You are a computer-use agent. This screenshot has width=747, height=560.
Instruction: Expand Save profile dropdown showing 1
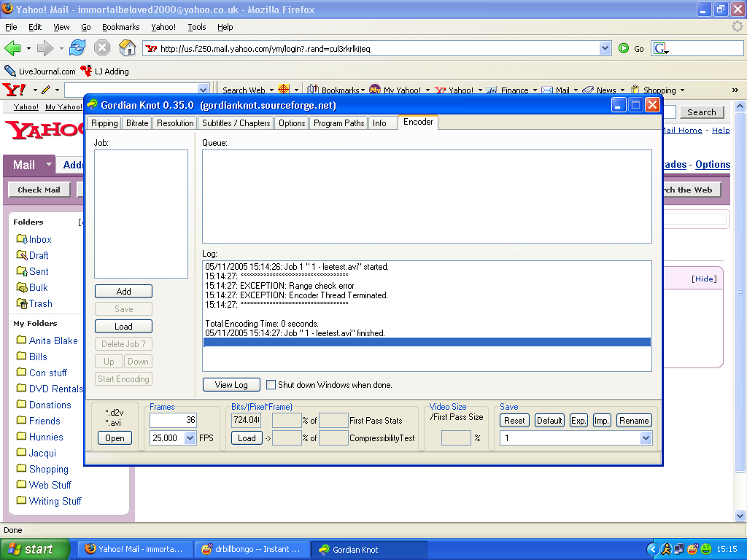[x=646, y=438]
